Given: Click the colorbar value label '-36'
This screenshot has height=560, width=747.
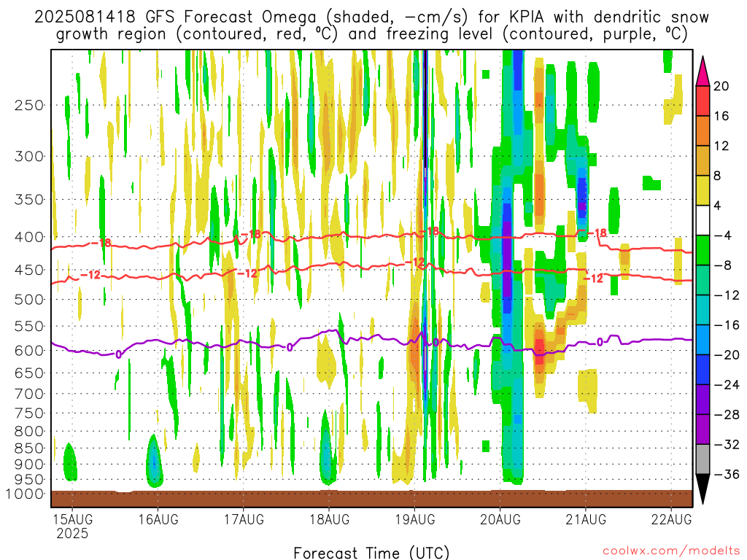Looking at the screenshot, I should pyautogui.click(x=727, y=474).
